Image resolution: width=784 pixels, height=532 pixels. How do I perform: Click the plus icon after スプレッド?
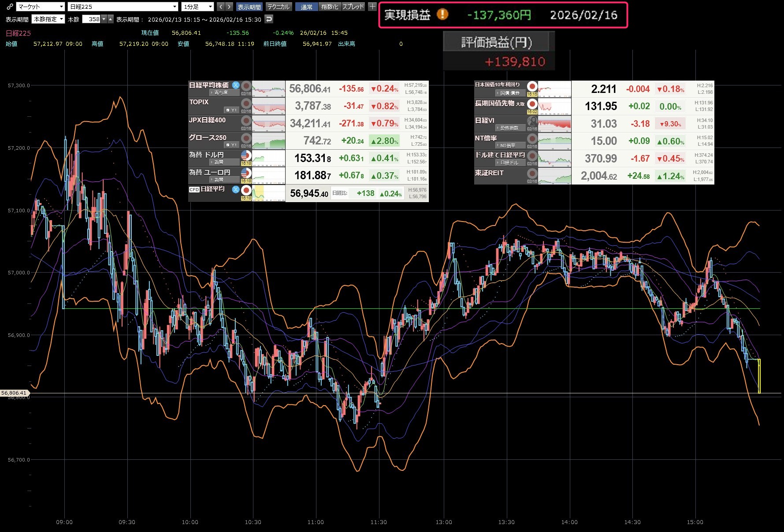(372, 7)
